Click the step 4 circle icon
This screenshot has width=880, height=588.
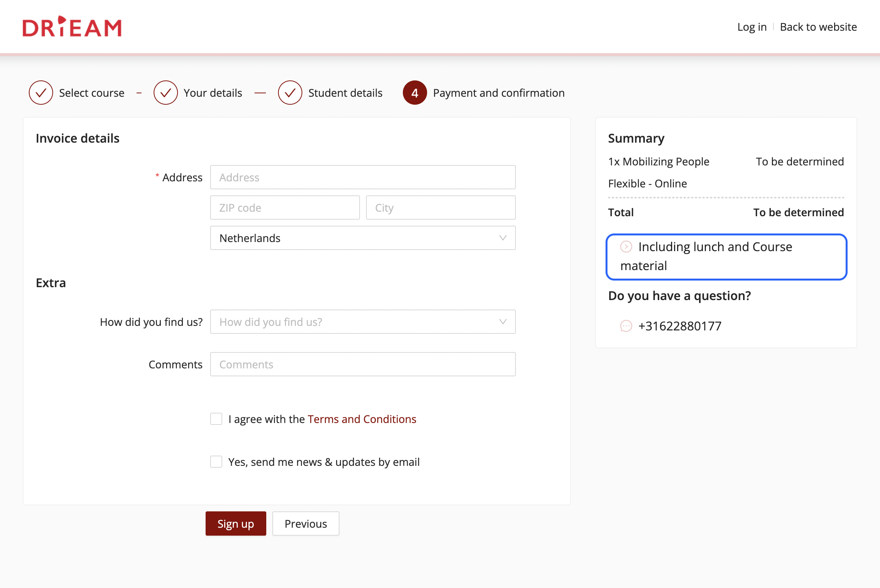tap(415, 93)
